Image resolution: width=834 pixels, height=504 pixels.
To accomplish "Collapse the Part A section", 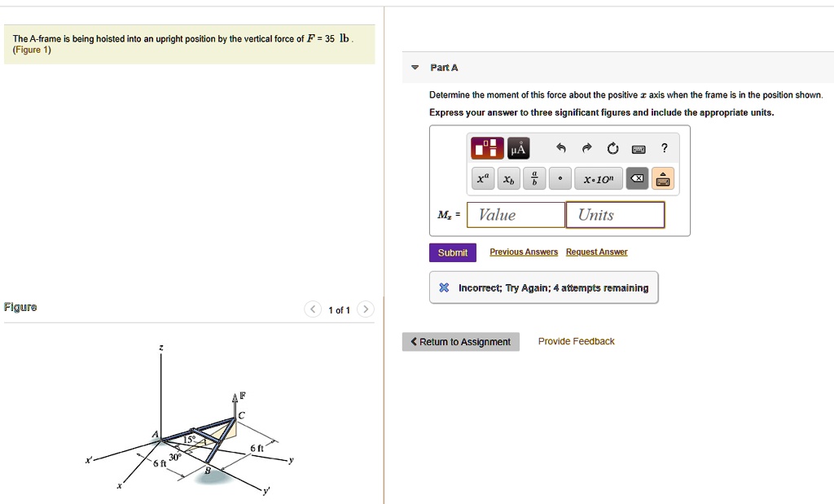I will pyautogui.click(x=415, y=68).
